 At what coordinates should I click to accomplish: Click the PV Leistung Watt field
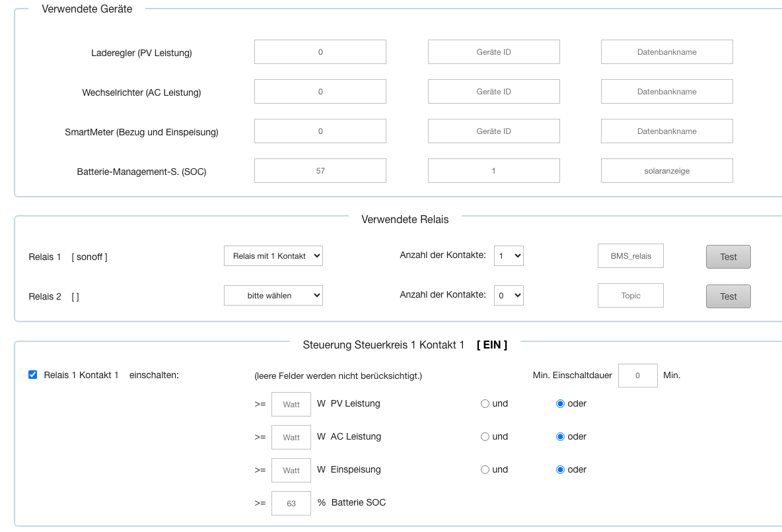point(291,405)
